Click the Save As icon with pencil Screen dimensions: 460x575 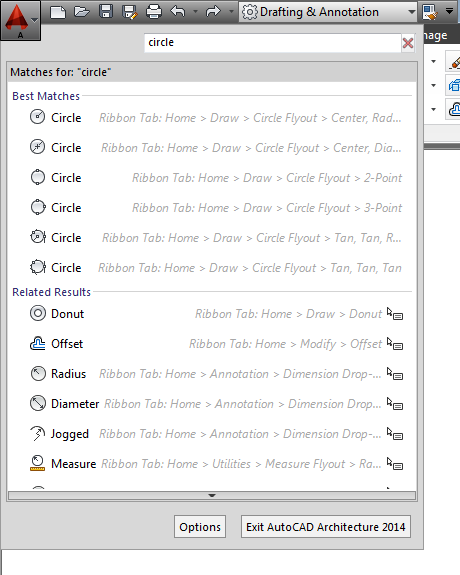coord(129,12)
